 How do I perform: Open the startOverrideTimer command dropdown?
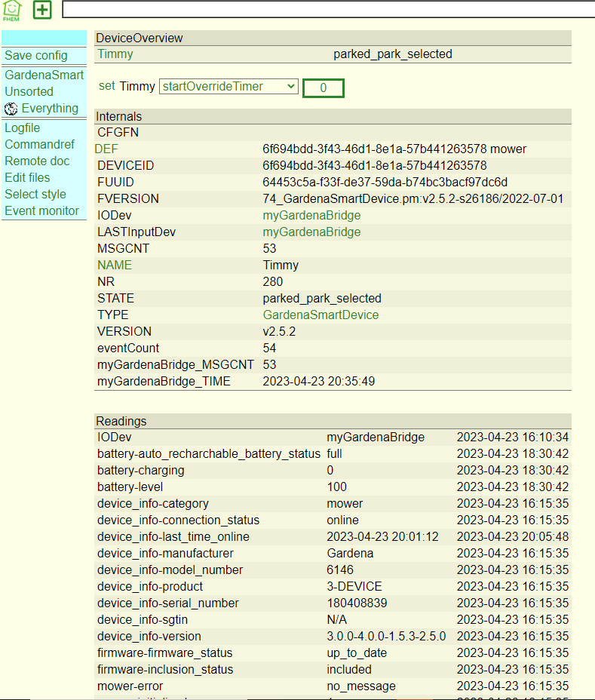click(228, 86)
